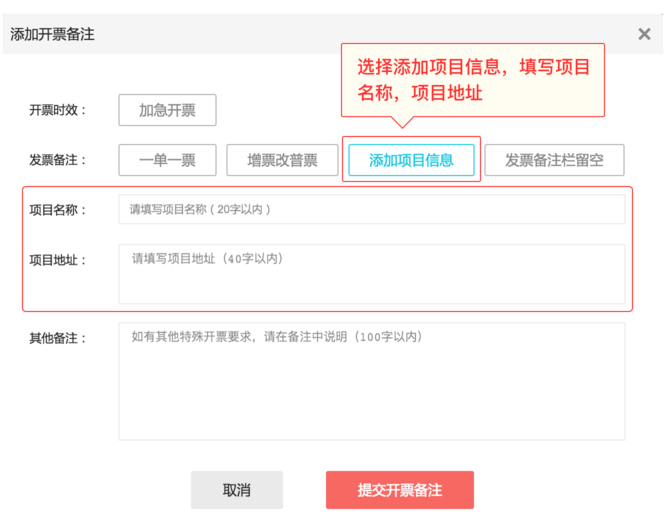Click into the 其他备注 text area
Viewport: 667px width, 519px height.
tap(371, 380)
